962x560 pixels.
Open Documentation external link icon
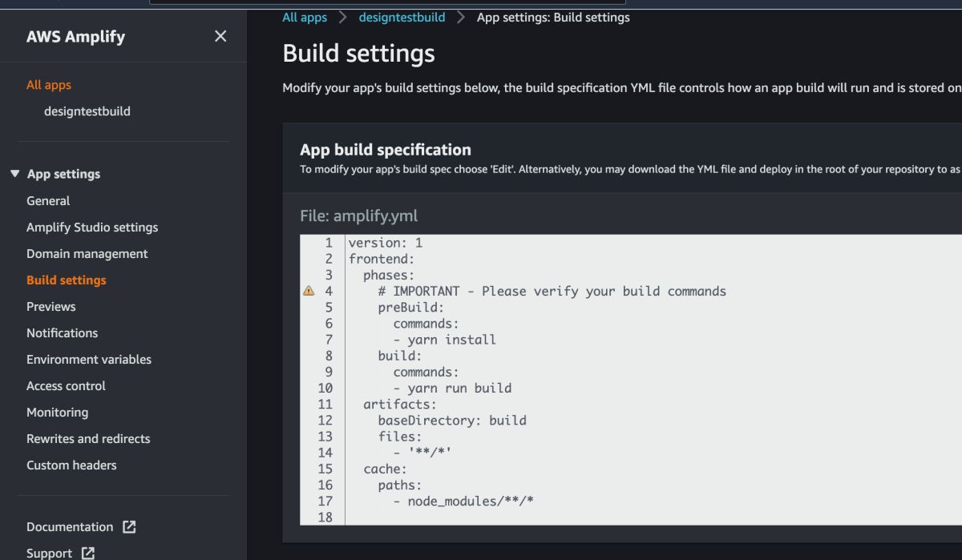click(x=129, y=526)
